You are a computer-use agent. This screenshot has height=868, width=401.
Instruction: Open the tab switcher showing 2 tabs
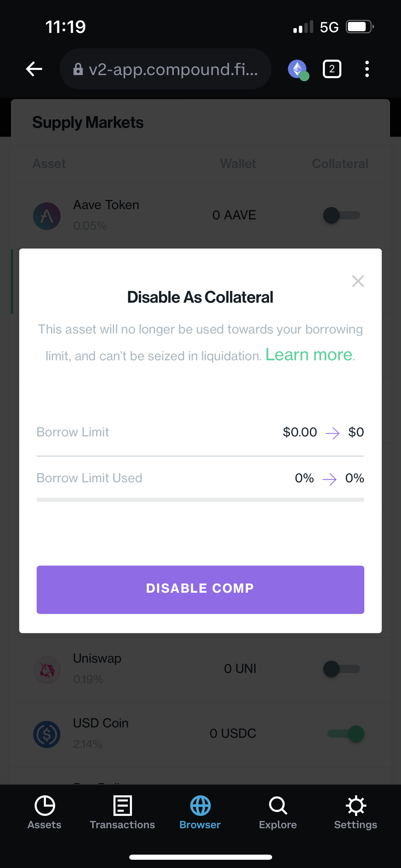click(331, 69)
